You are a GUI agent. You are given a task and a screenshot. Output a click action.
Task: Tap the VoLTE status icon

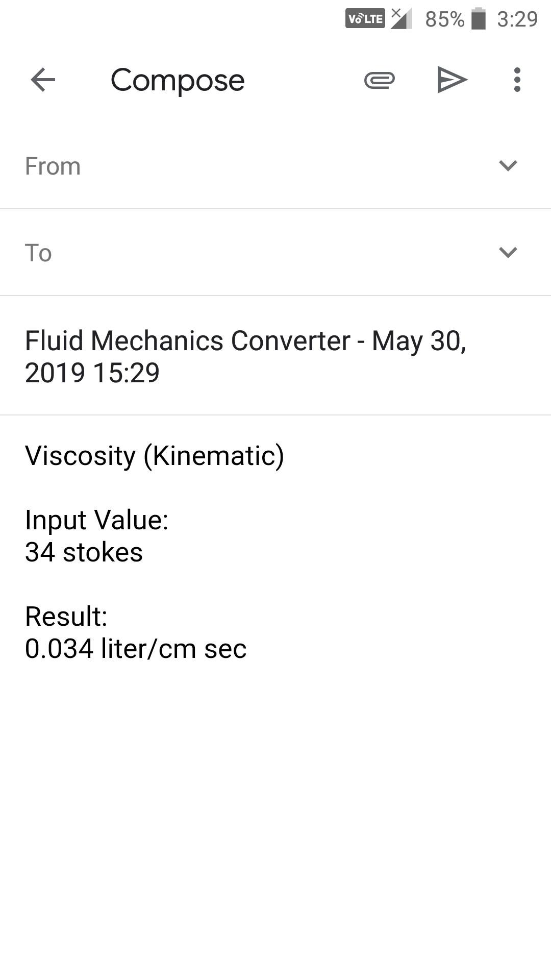coord(365,19)
